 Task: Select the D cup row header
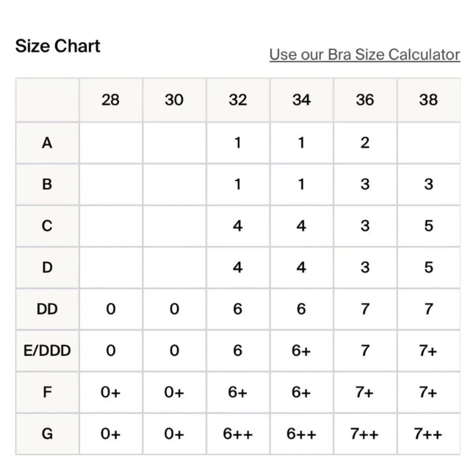coord(47,268)
